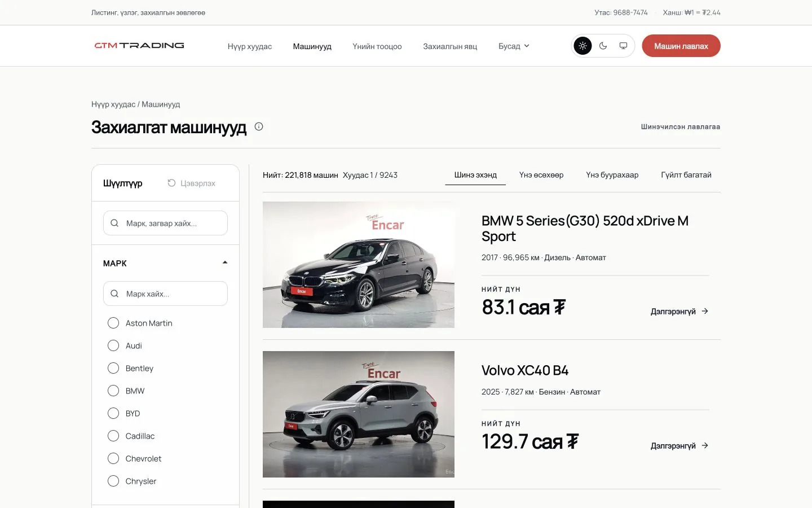The height and width of the screenshot is (508, 812).
Task: Click the info icon beside page heading
Action: (259, 126)
